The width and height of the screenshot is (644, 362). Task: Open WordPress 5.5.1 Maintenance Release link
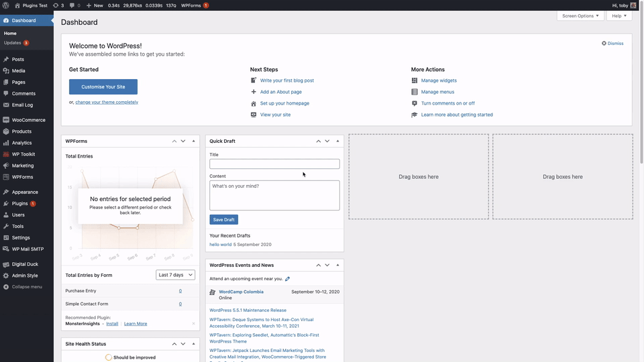click(x=248, y=310)
